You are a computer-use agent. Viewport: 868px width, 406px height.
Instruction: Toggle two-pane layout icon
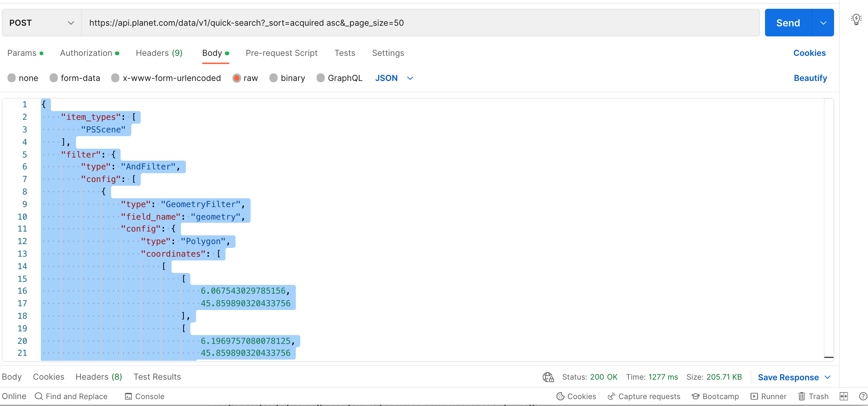coord(844,397)
